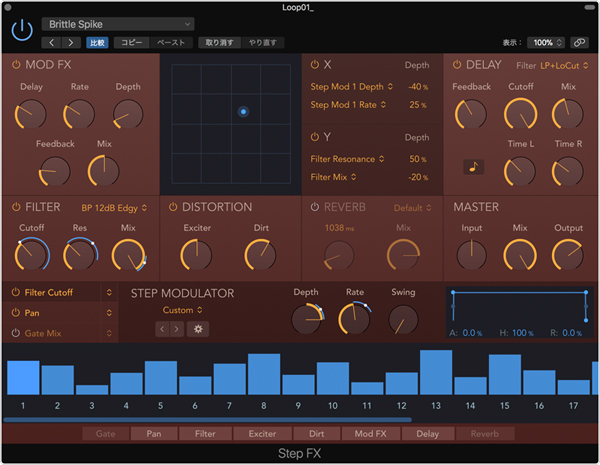This screenshot has height=465, width=600.
Task: Open Filter Mix target menu
Action: coord(333,177)
